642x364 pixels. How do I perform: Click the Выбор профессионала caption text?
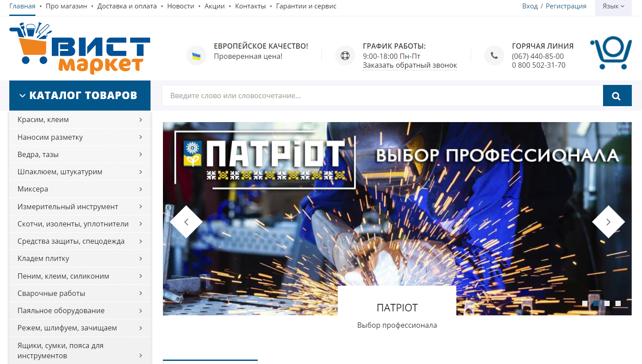(x=397, y=325)
